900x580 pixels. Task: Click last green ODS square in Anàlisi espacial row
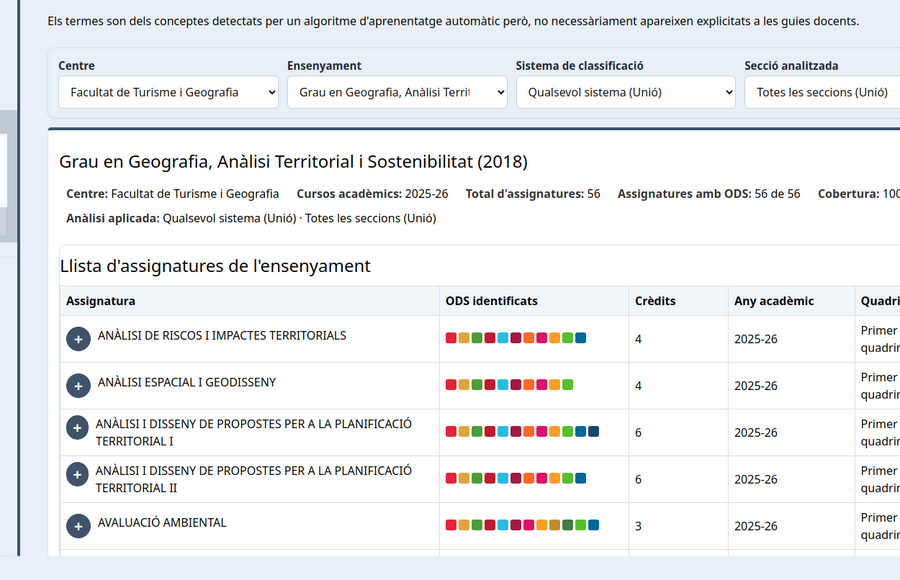pos(568,385)
